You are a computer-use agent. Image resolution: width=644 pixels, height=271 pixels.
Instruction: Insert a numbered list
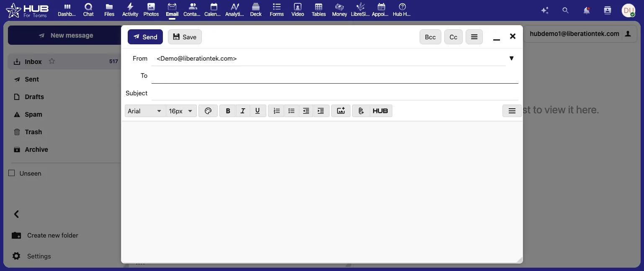tap(276, 111)
